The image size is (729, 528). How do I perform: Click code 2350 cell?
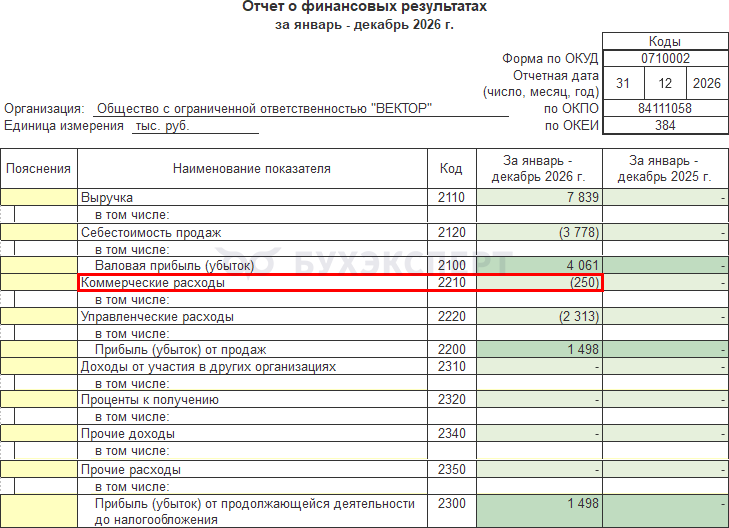tap(452, 469)
